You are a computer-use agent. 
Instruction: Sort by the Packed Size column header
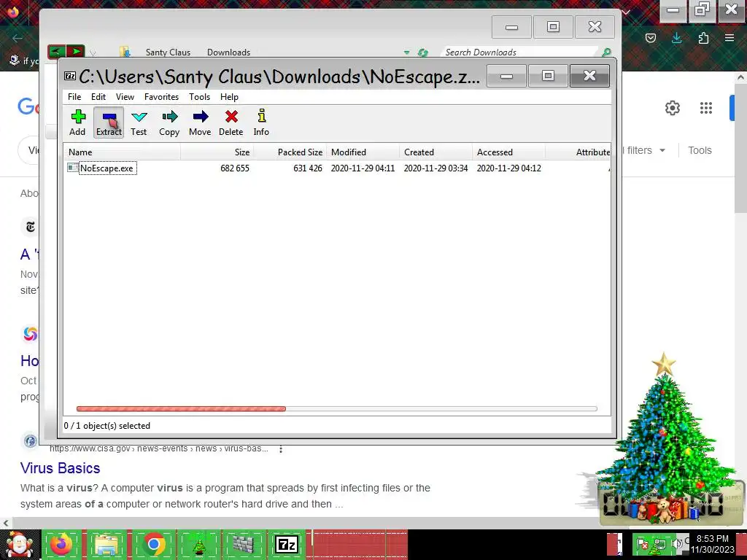pos(290,152)
